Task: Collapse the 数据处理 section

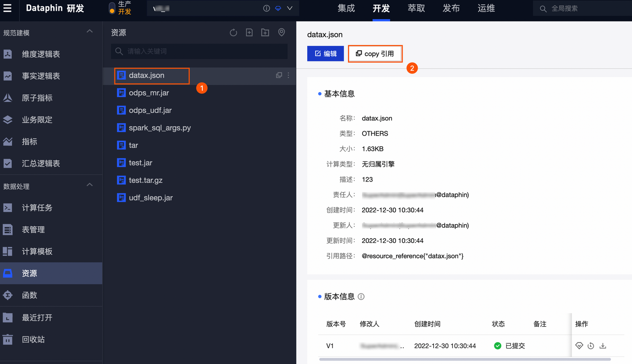Action: (x=89, y=186)
